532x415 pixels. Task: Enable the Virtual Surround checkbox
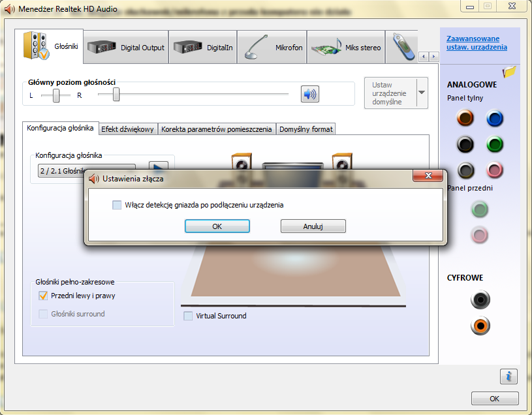click(x=188, y=316)
